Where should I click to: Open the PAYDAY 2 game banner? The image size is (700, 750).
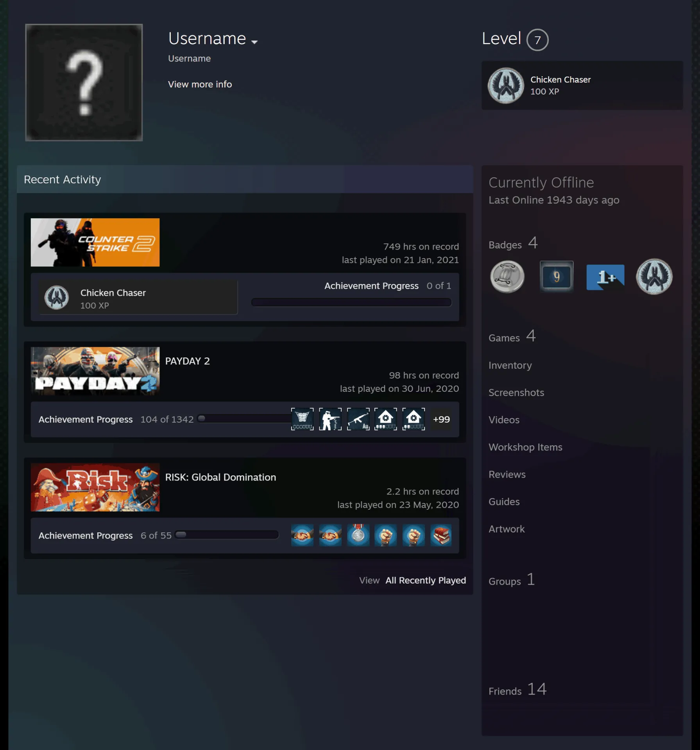coord(95,371)
